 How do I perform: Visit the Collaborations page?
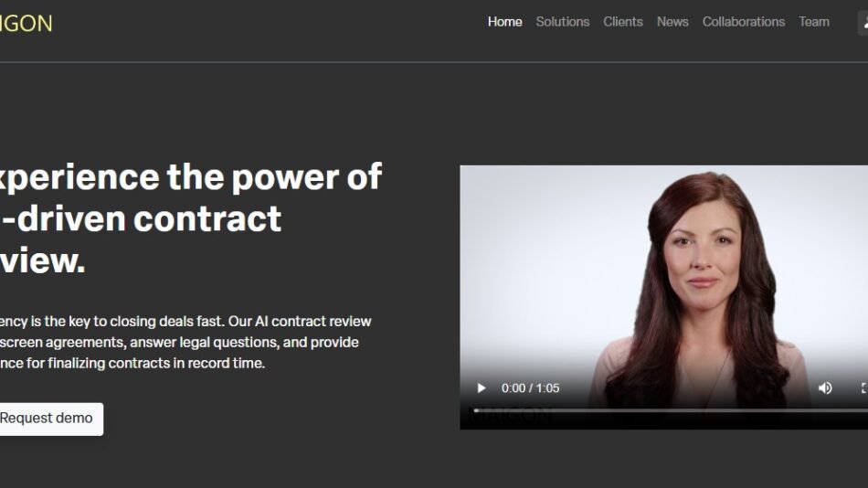(744, 22)
